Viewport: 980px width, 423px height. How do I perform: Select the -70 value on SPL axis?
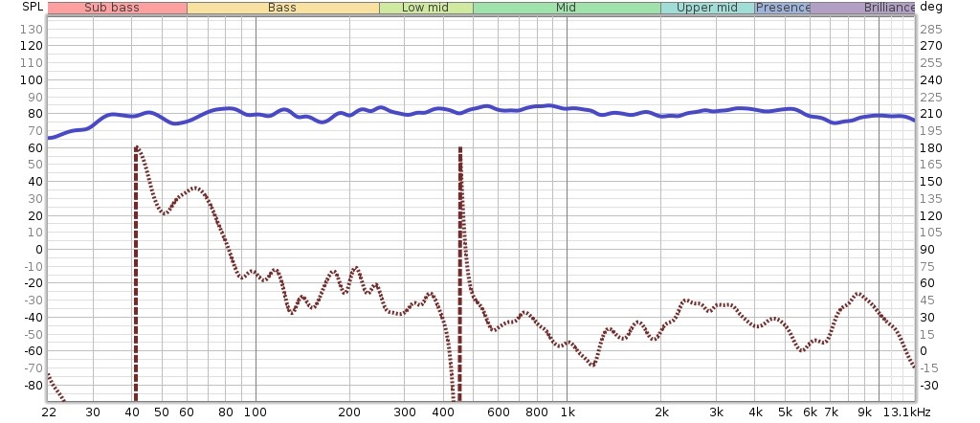(x=32, y=368)
